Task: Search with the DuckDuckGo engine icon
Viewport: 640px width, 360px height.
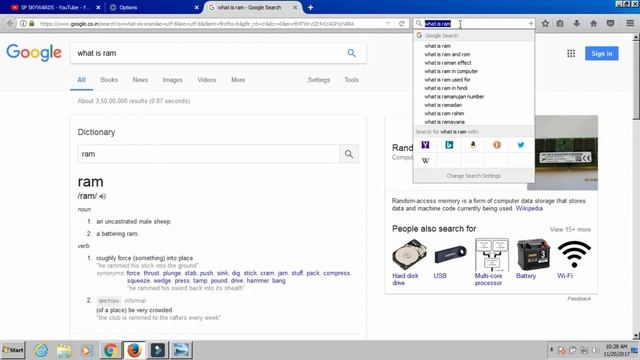Action: pos(497,145)
